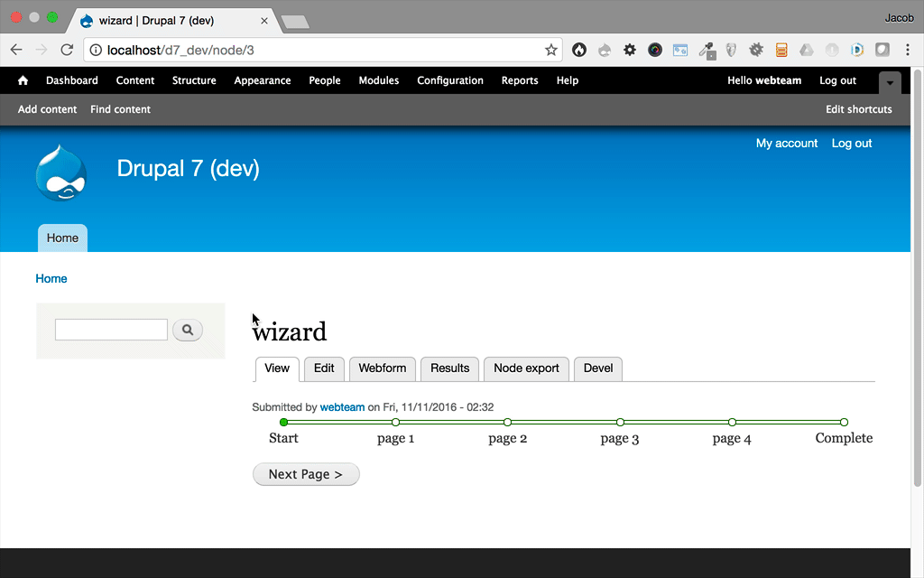Click the page 2 progress marker
This screenshot has height=578, width=924.
point(507,423)
